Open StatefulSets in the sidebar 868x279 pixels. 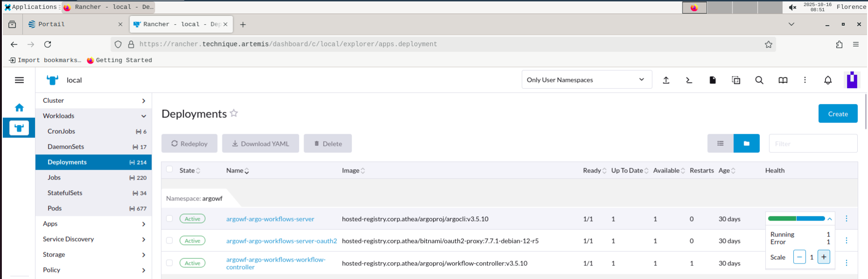[x=65, y=193]
